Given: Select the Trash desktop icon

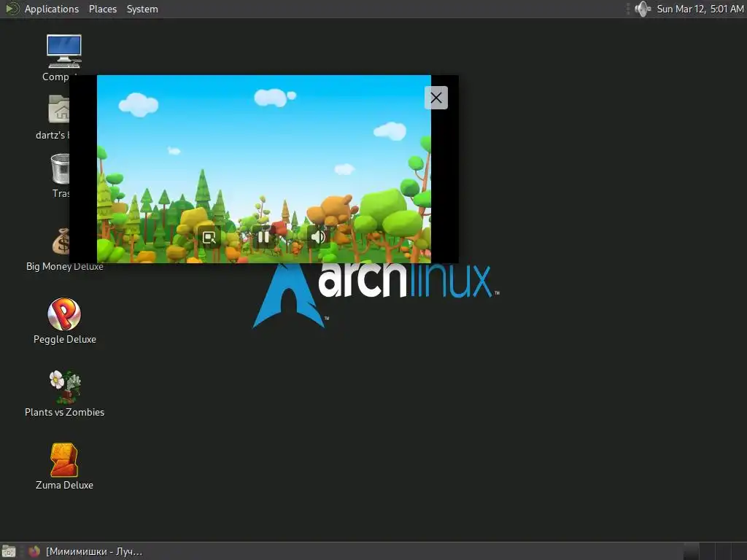Looking at the screenshot, I should 61,168.
